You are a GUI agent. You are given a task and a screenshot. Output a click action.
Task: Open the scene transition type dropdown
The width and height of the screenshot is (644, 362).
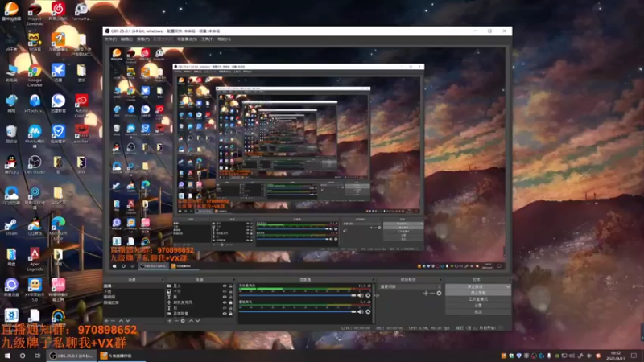(411, 286)
